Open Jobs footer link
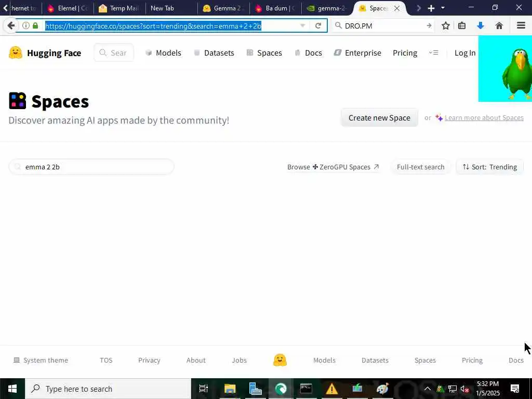The width and height of the screenshot is (532, 399). pyautogui.click(x=239, y=361)
